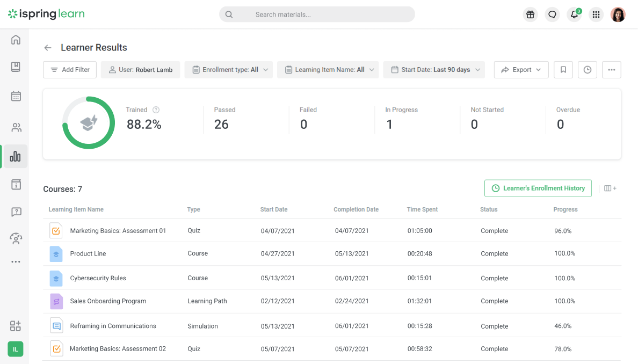
Task: Toggle column visibility with the columns icon
Action: coord(611,188)
